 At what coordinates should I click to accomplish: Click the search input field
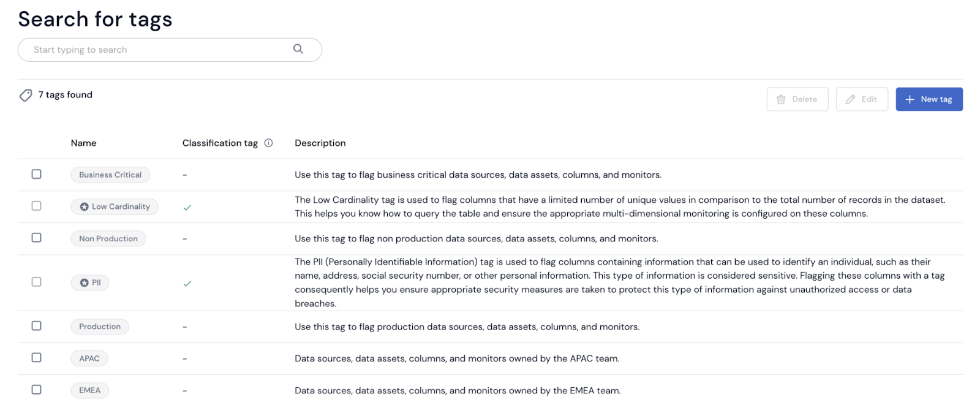(x=153, y=50)
